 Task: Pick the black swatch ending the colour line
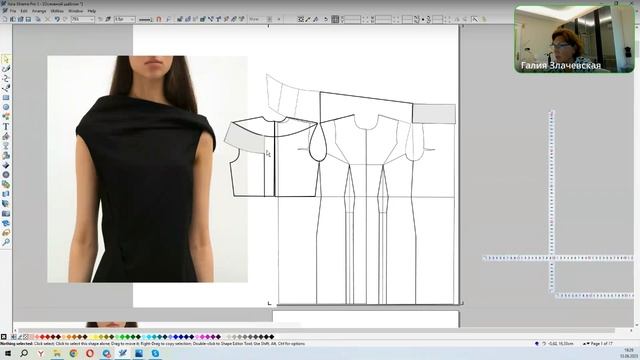tap(272, 337)
